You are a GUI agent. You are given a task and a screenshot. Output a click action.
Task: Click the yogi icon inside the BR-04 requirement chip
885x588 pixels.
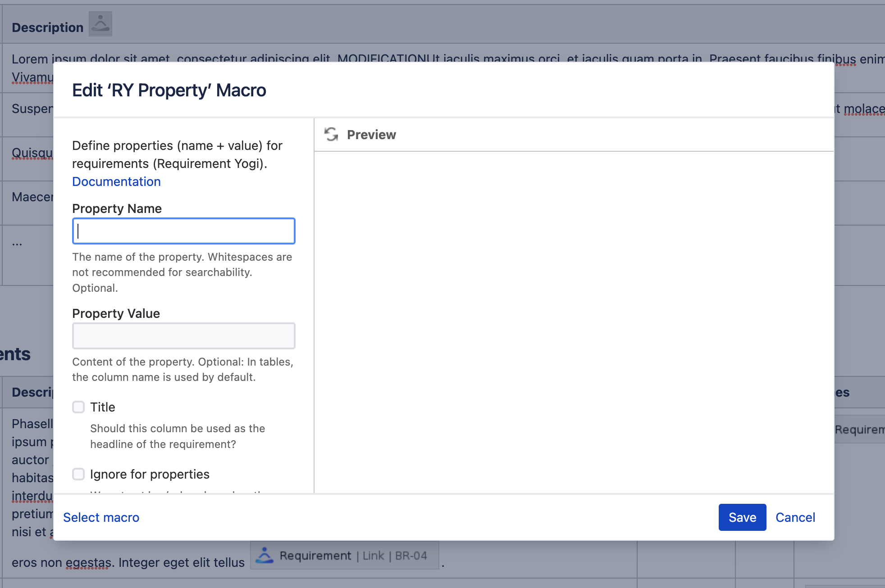(x=265, y=556)
